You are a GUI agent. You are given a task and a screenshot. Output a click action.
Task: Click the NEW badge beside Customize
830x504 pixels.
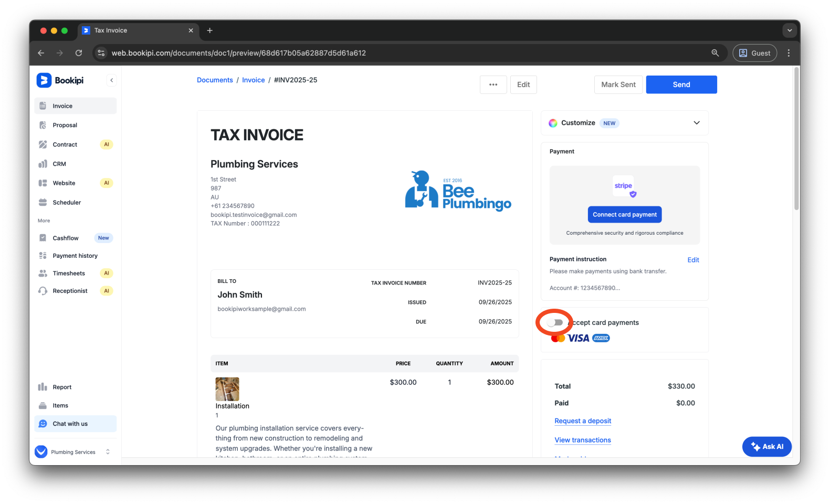[609, 123]
